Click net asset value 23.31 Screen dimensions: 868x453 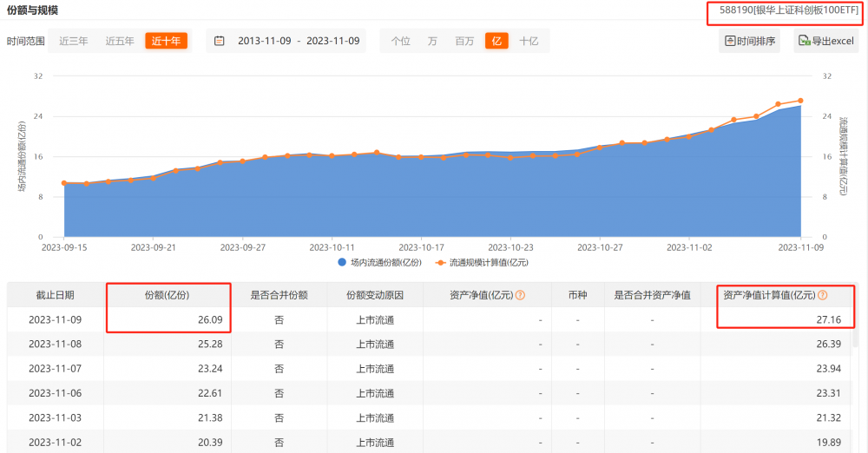click(x=829, y=393)
